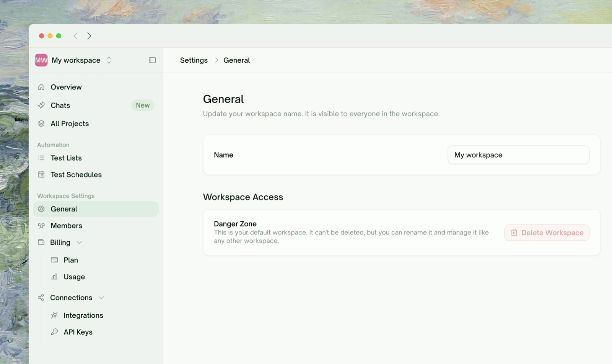Click the Workspace Access heading

[x=243, y=197]
